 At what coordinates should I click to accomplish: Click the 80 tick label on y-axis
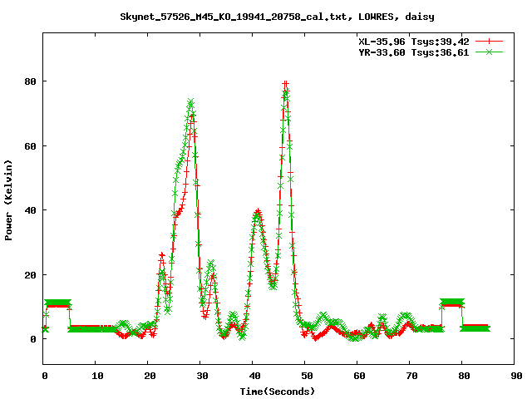(x=28, y=81)
